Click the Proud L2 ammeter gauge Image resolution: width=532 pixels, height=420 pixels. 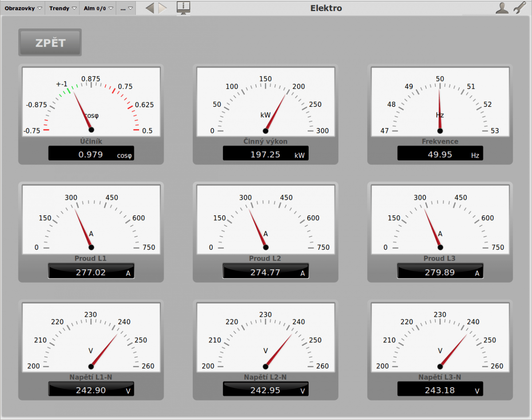(266, 219)
